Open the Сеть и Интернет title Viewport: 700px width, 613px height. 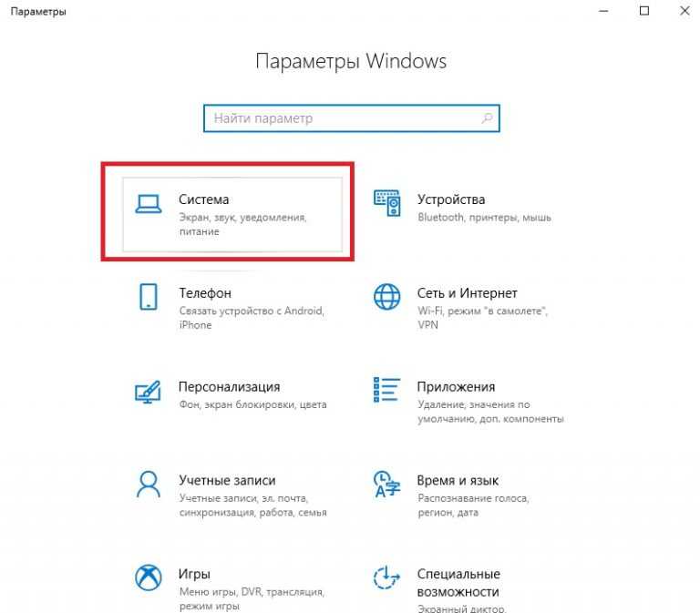[x=467, y=293]
